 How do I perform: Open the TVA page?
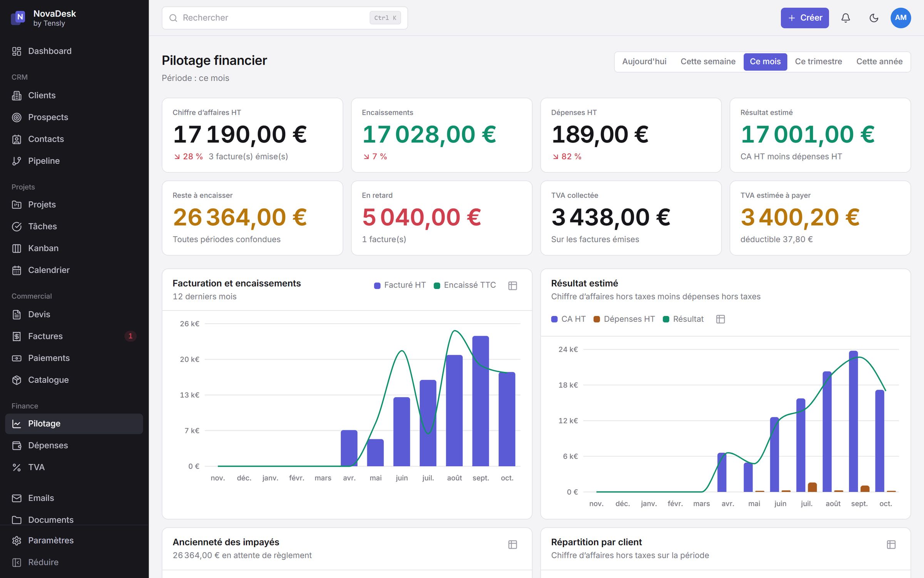pyautogui.click(x=74, y=467)
